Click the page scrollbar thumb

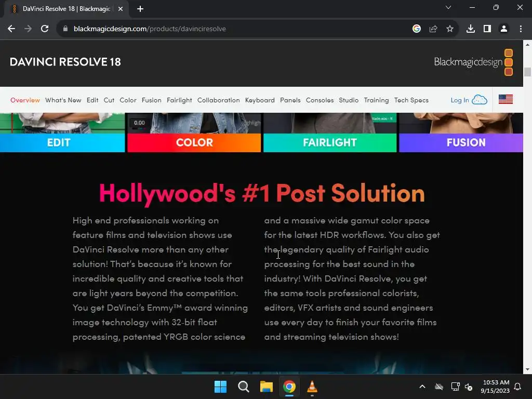tap(527, 72)
